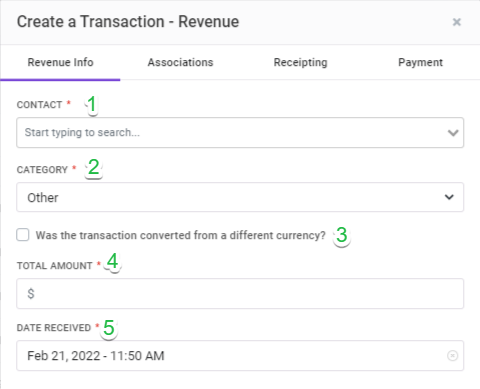Switch to the Revenue Info tab
Image resolution: width=480 pixels, height=389 pixels.
click(60, 62)
